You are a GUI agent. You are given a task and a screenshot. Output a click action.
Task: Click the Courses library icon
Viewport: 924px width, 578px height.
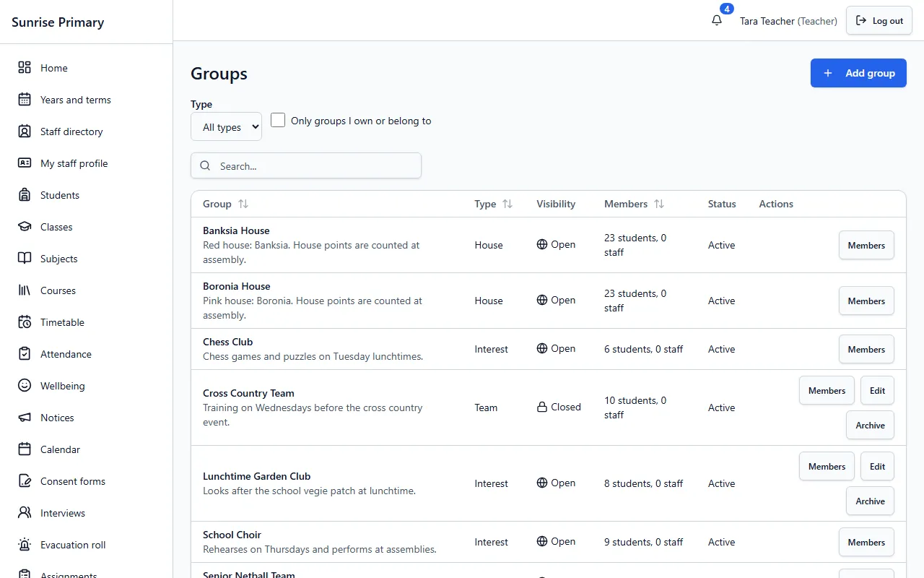coord(25,290)
